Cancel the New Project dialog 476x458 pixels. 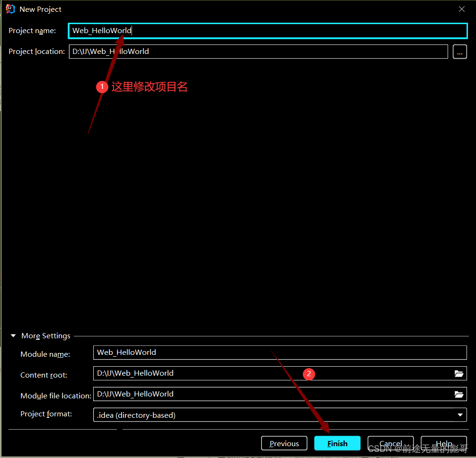pos(390,443)
